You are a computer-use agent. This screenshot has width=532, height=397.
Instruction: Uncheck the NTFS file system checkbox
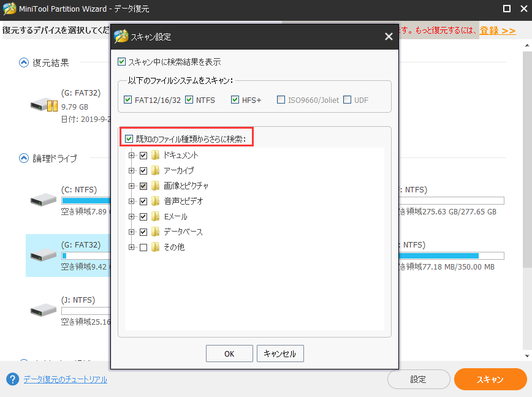pyautogui.click(x=189, y=100)
